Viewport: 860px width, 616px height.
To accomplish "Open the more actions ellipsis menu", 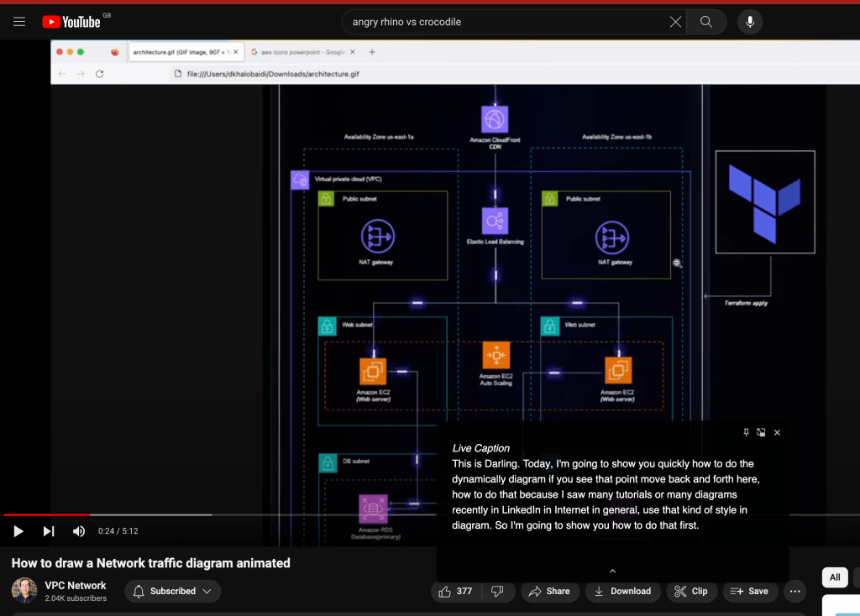I will 794,592.
